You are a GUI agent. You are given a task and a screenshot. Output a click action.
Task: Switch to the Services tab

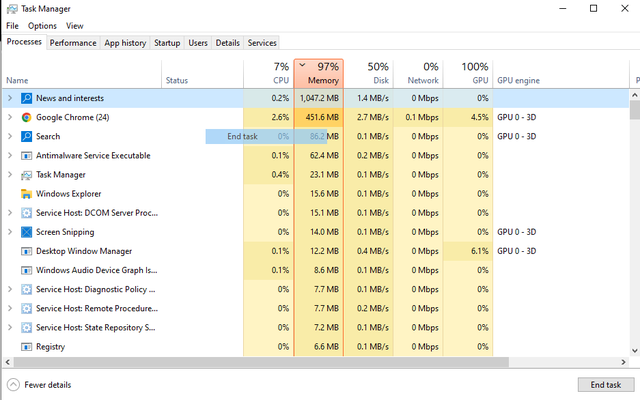pyautogui.click(x=262, y=43)
